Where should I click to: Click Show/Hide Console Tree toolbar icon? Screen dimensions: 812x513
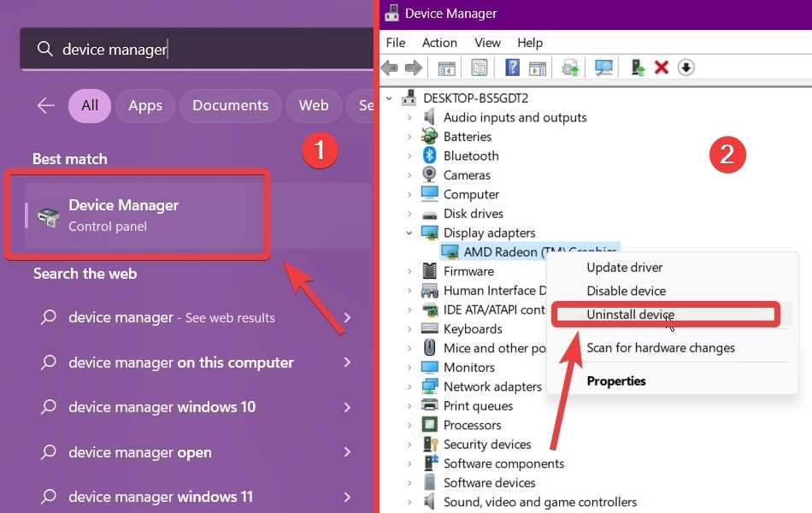[x=446, y=68]
